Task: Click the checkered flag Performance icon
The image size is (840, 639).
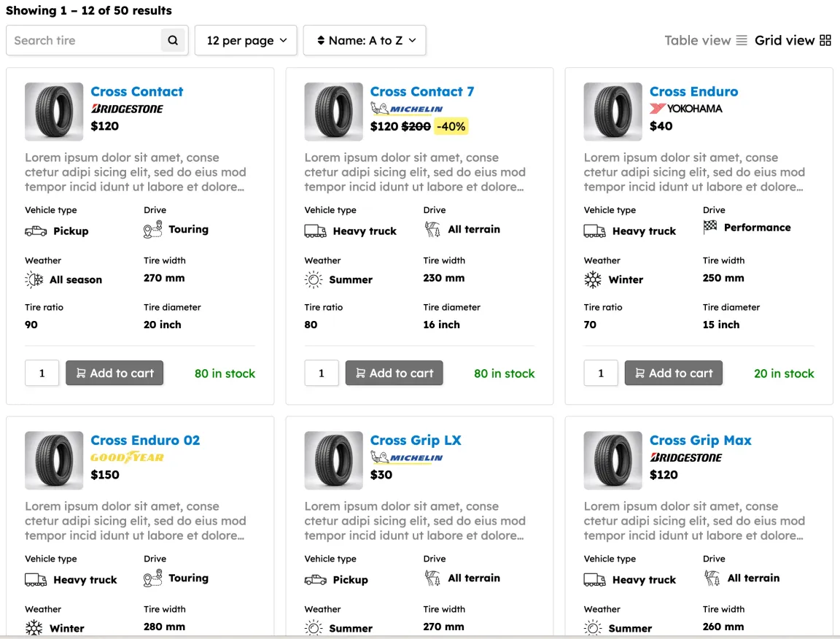Action: 710,228
